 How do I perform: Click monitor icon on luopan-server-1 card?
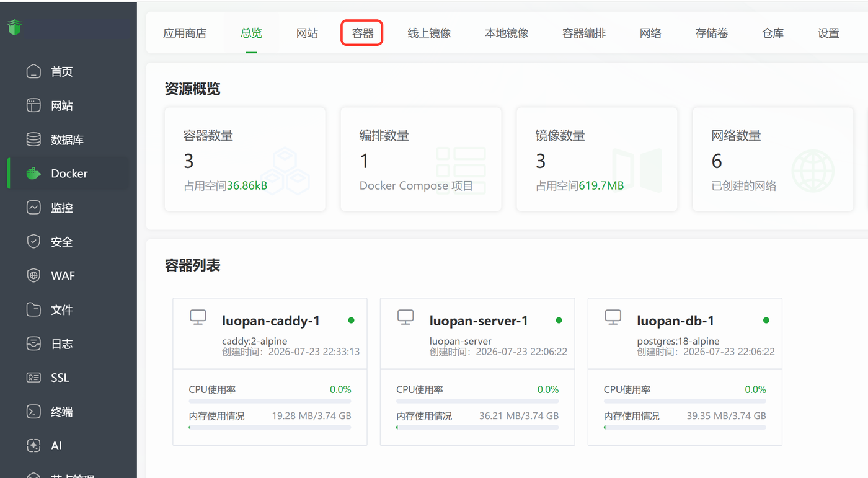click(405, 317)
